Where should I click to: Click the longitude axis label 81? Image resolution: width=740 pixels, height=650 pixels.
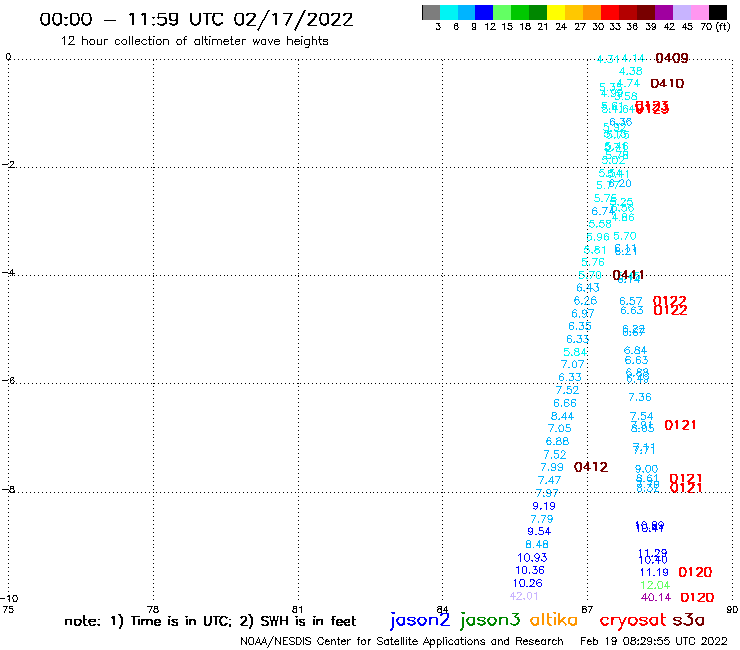pyautogui.click(x=298, y=609)
